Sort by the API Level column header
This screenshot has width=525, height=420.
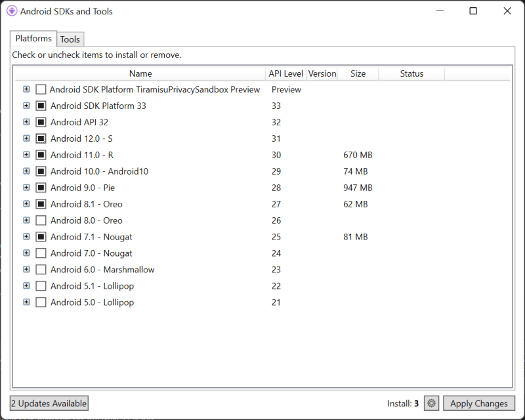(x=286, y=73)
